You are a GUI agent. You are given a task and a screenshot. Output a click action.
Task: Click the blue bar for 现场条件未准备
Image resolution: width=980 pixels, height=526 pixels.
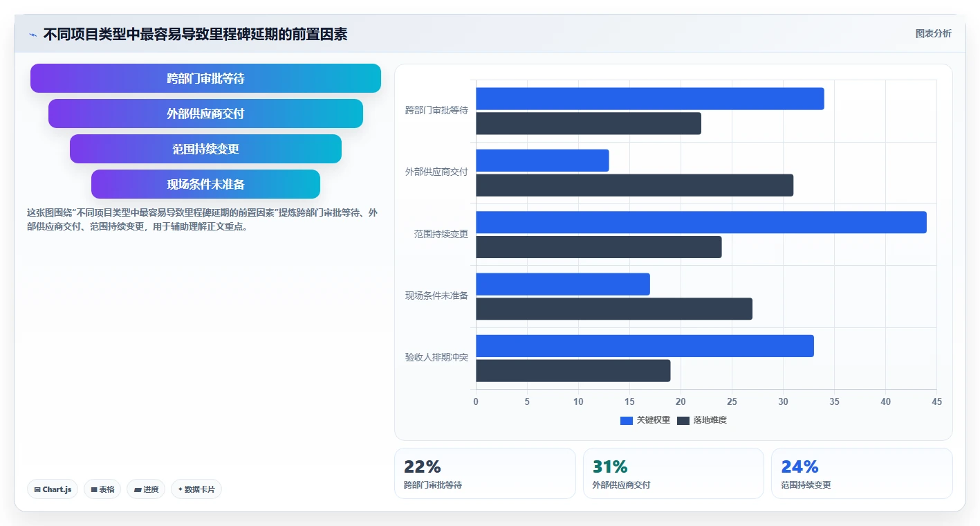[563, 284]
